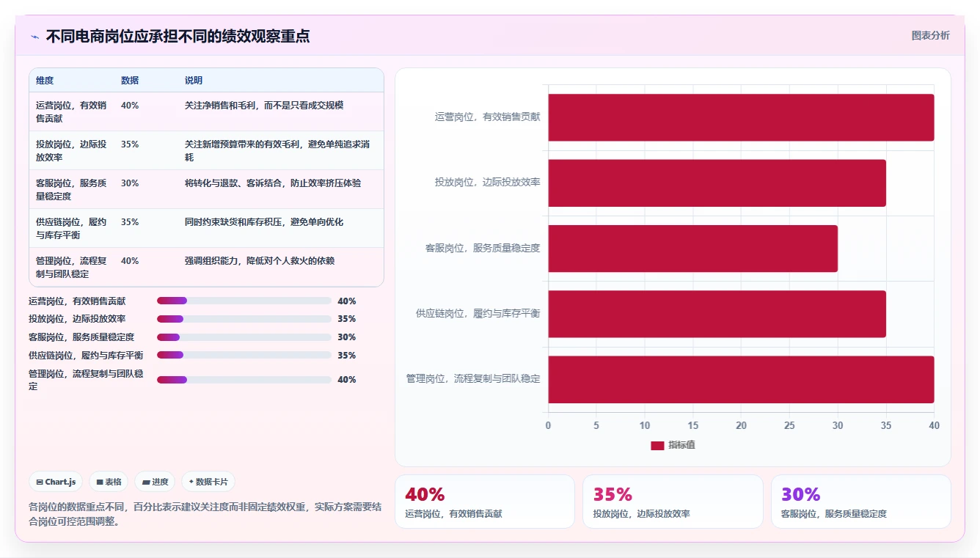Click the progress bar for 客服岗位，服务质量稳定度
980x558 pixels.
pyautogui.click(x=244, y=337)
